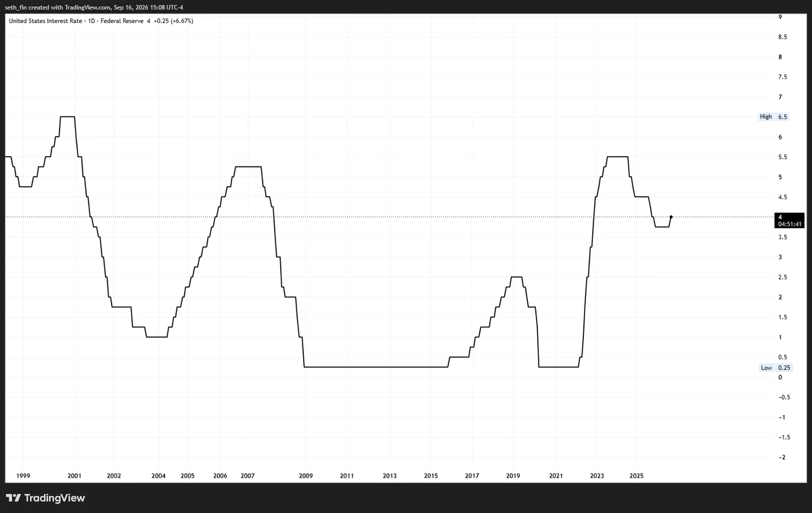This screenshot has height=513, width=812.
Task: Click the 2013 label on the time axis
Action: coord(390,476)
